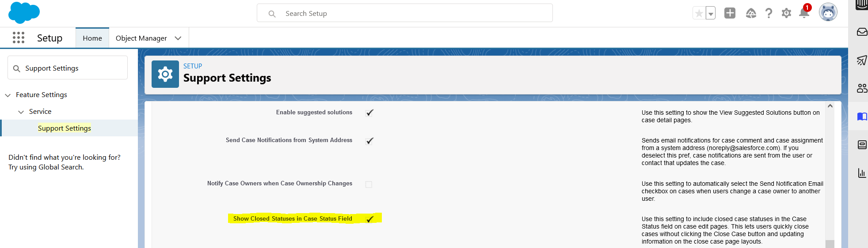The height and width of the screenshot is (248, 868).
Task: Open the App Launcher grid icon
Action: tap(19, 38)
